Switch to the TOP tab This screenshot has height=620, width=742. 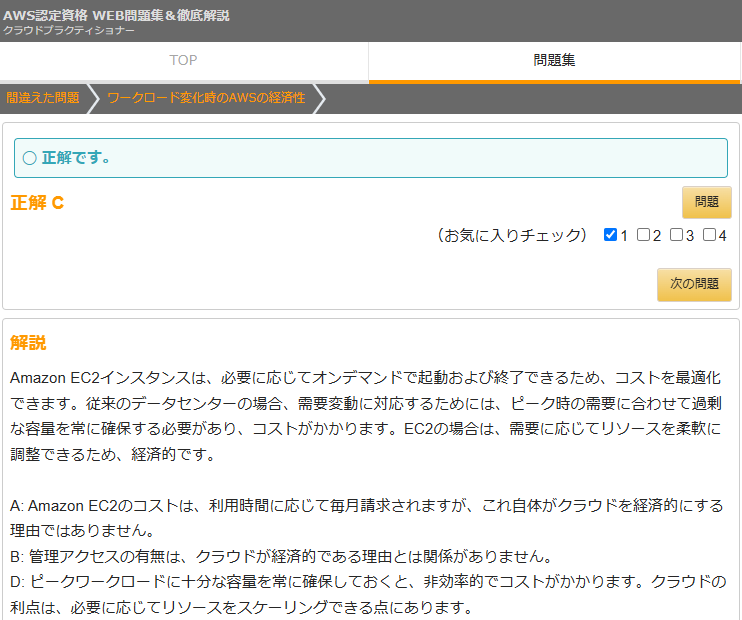[184, 61]
